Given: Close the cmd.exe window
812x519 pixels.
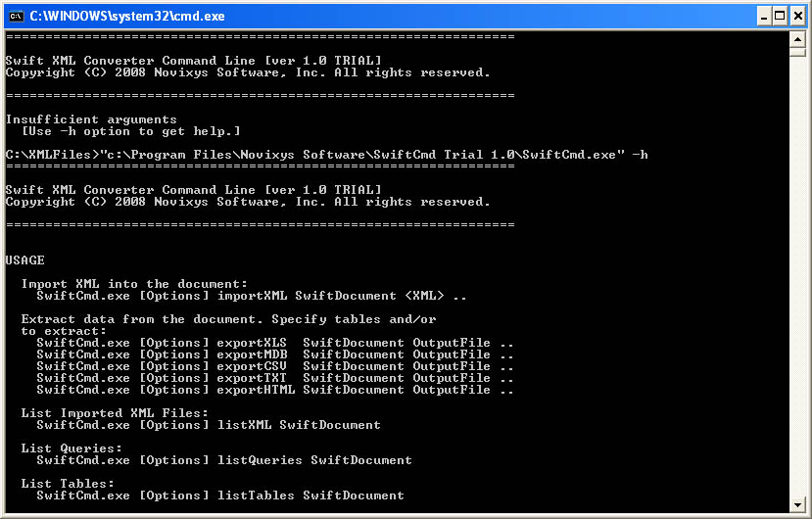Looking at the screenshot, I should 798,16.
